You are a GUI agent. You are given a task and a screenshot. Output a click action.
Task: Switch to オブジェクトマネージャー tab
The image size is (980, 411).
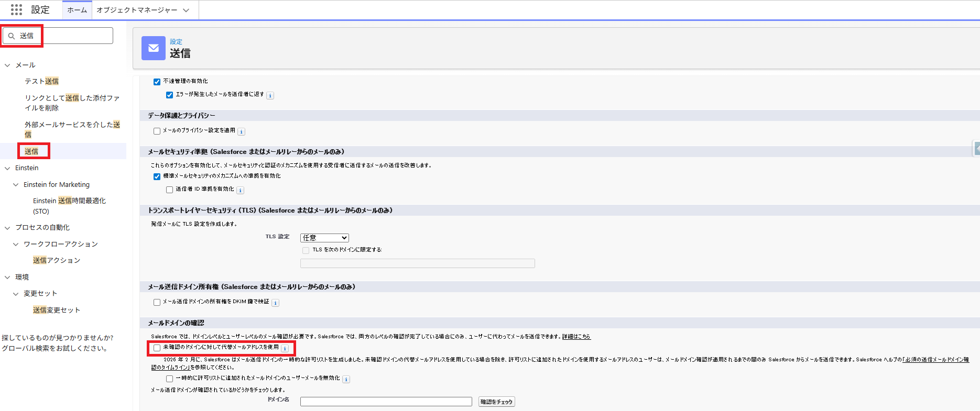[137, 10]
